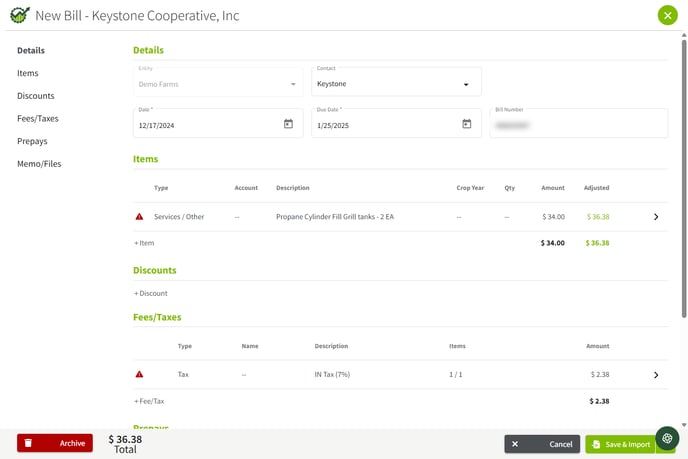Viewport: 688px width, 459px height.
Task: Click the Account column header
Action: pos(246,188)
